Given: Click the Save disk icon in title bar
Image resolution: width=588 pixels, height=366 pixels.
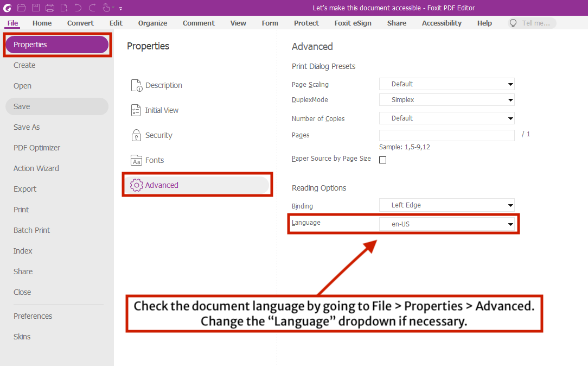Looking at the screenshot, I should 36,8.
